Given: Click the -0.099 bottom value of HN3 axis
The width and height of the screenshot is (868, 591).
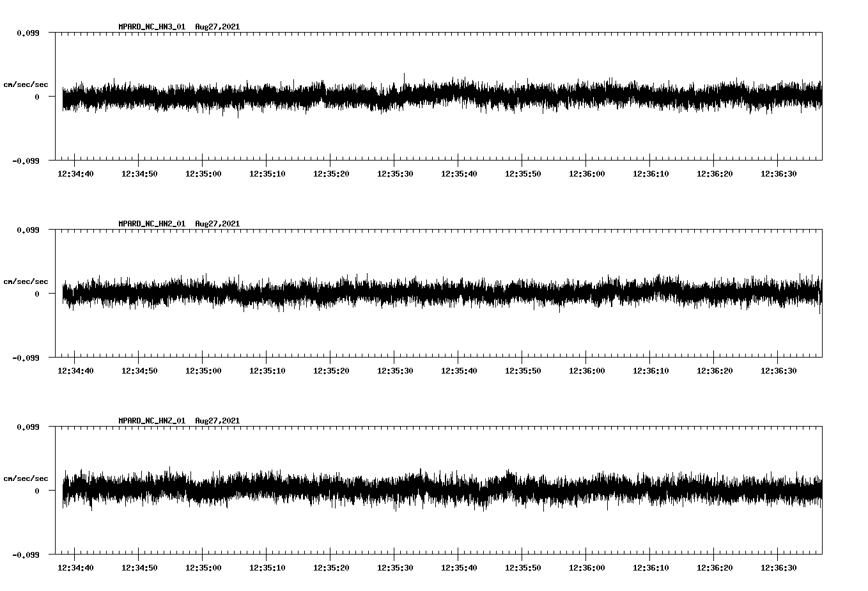Looking at the screenshot, I should (26, 161).
